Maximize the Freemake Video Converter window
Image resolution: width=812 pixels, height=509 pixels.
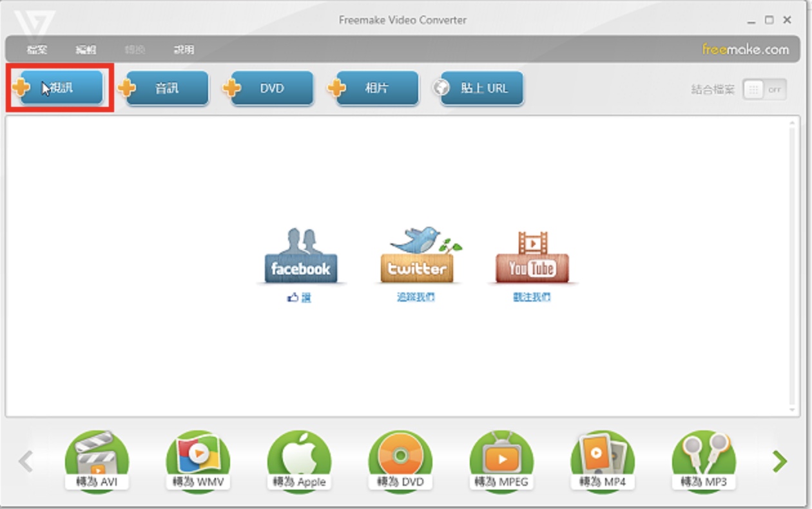point(769,20)
